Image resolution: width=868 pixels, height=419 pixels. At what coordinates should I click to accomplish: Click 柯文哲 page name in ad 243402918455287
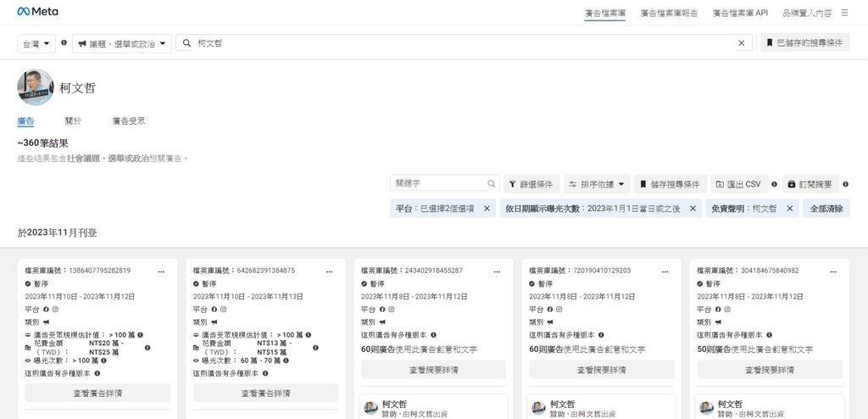[x=394, y=404]
